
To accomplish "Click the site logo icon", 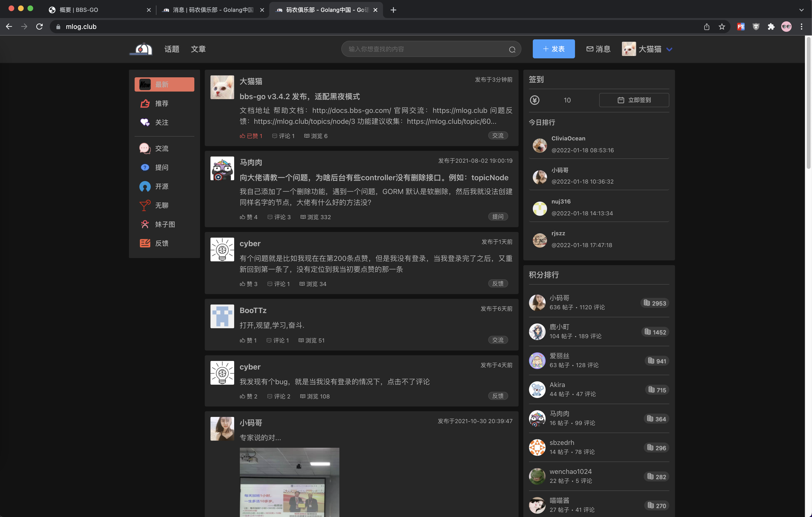I will click(x=142, y=49).
